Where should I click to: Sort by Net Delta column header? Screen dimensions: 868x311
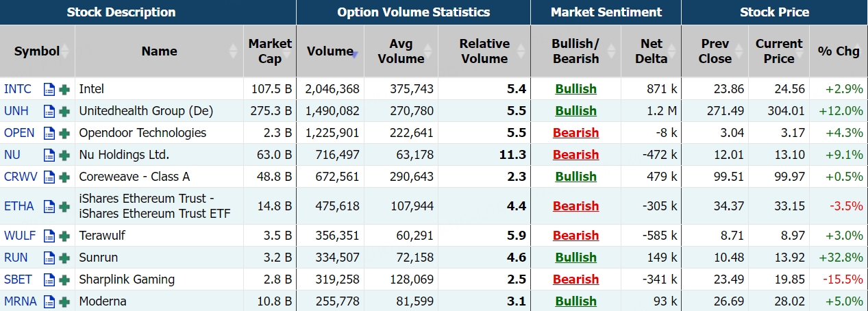[651, 51]
